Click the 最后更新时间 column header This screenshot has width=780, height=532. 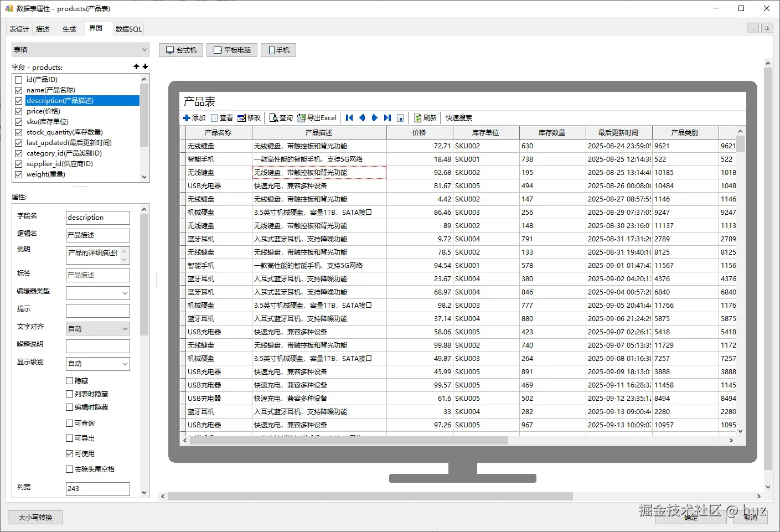[x=618, y=133]
